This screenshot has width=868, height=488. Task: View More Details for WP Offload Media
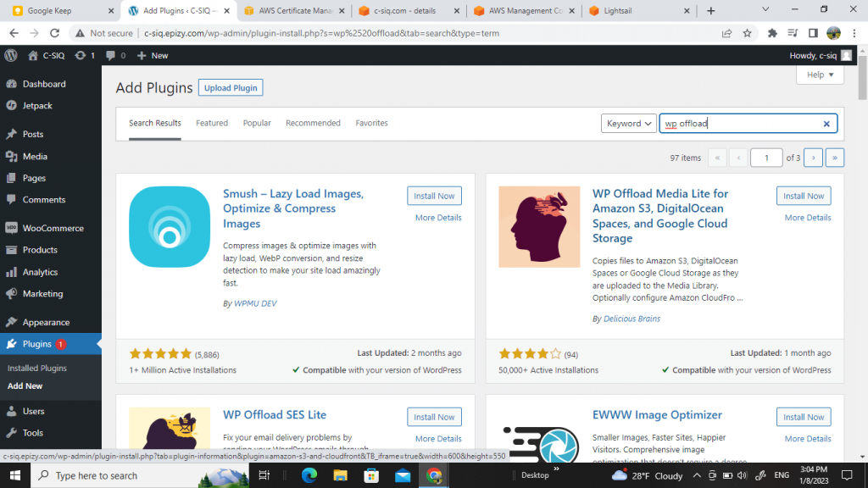808,218
